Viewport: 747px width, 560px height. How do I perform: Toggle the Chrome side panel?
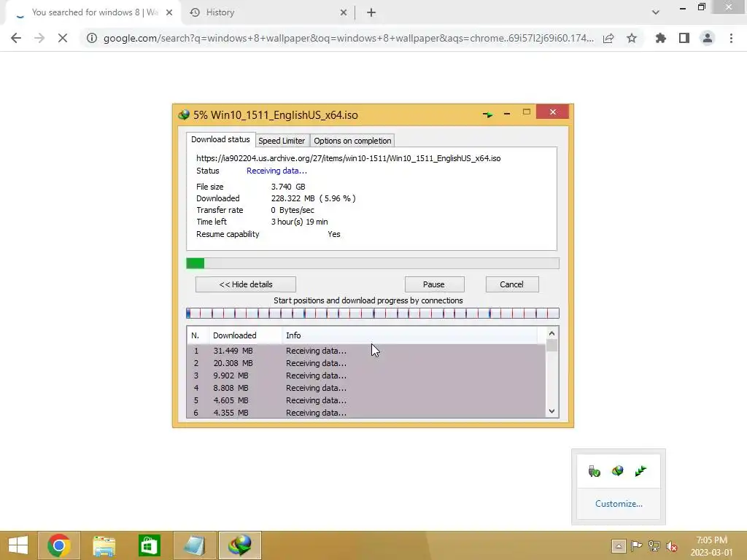click(x=684, y=38)
